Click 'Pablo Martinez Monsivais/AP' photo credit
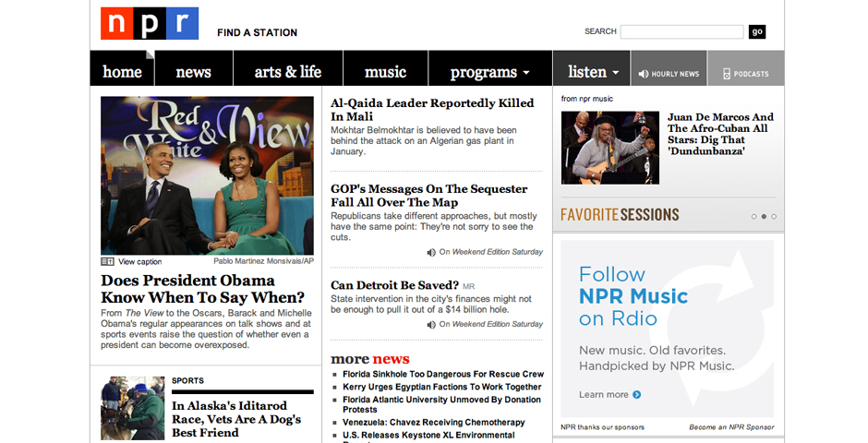Image resolution: width=868 pixels, height=443 pixels. point(263,261)
